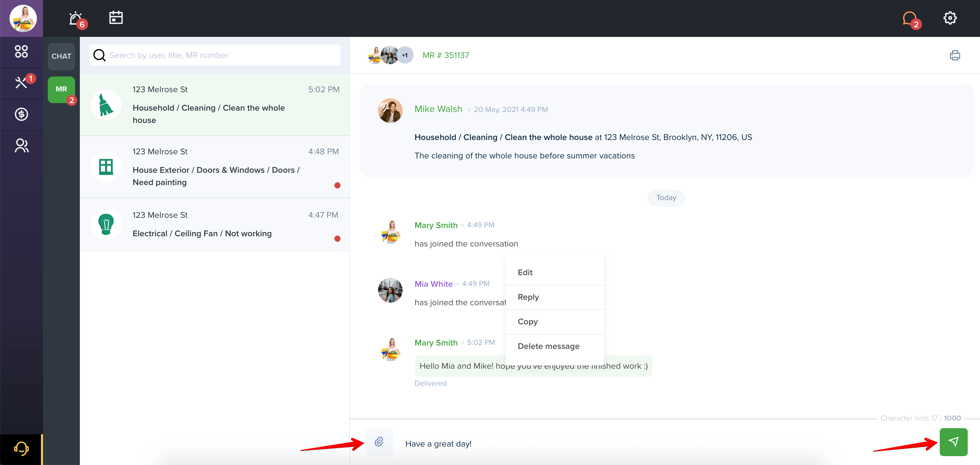
Task: Click the 4:48 PM time in conversation list
Action: [323, 152]
